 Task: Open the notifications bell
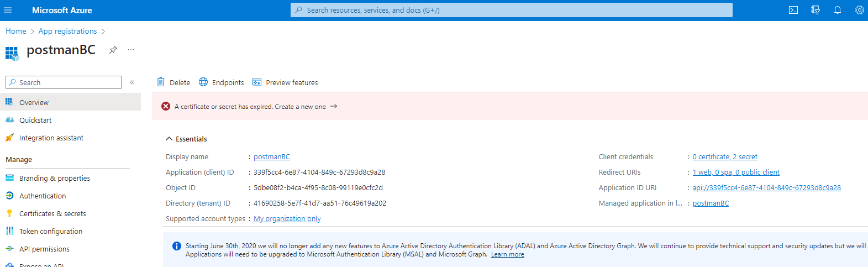click(838, 10)
